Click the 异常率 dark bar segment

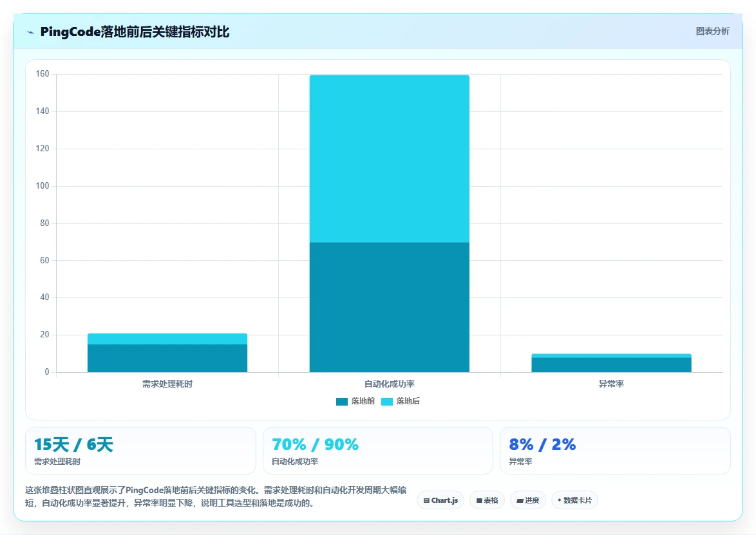pos(611,365)
